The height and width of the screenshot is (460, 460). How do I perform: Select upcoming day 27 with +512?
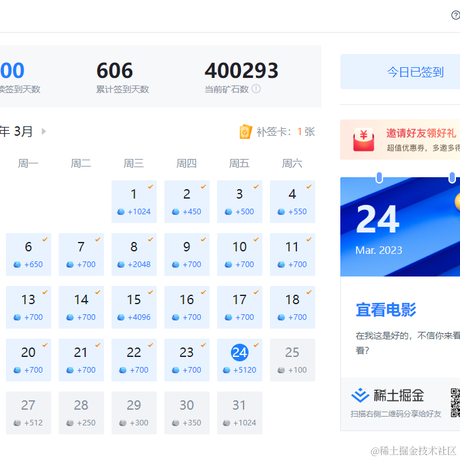click(x=28, y=413)
